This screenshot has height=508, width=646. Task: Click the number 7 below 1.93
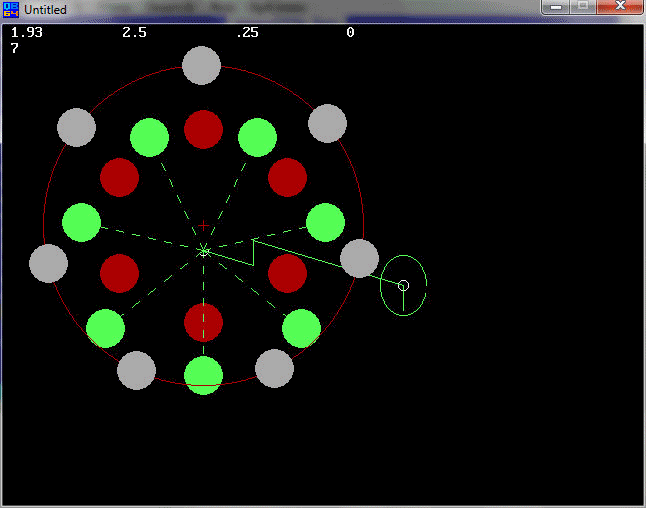click(x=15, y=48)
